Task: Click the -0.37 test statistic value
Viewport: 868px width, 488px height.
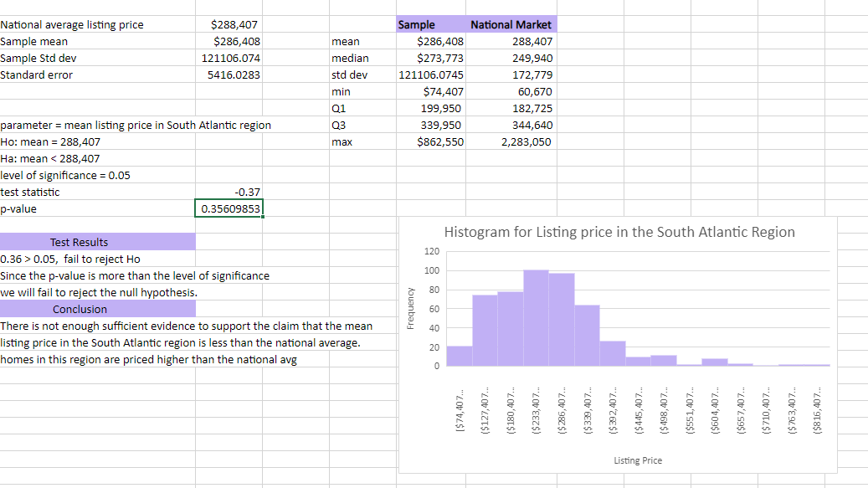Action: point(229,192)
